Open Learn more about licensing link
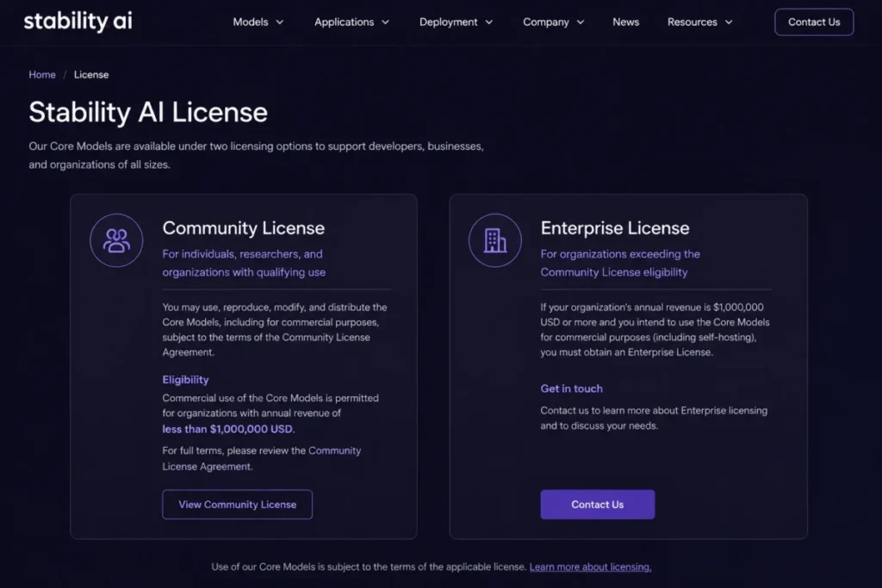 (590, 566)
